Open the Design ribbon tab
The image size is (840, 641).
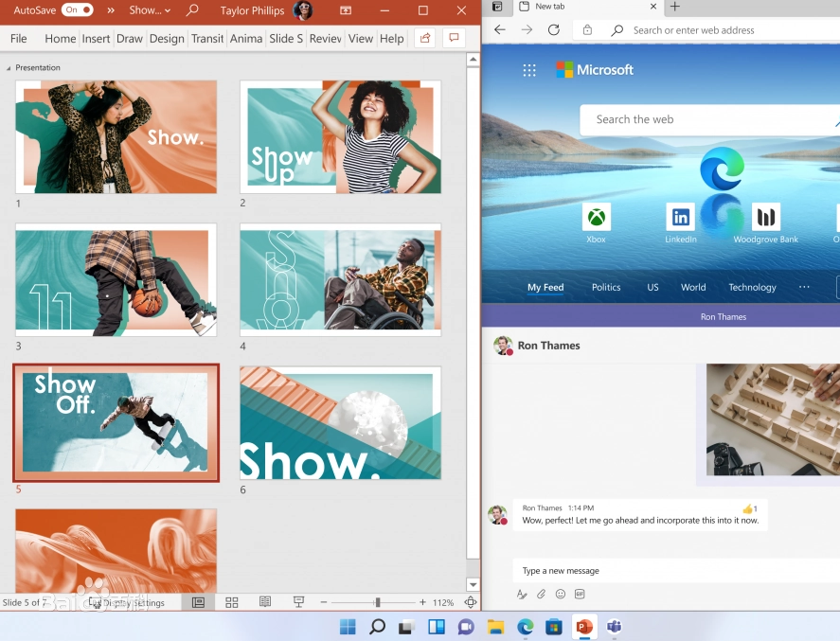coord(167,39)
